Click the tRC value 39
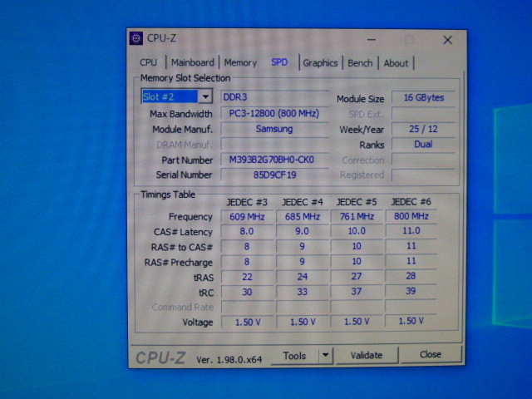Image resolution: width=532 pixels, height=399 pixels. click(x=411, y=291)
